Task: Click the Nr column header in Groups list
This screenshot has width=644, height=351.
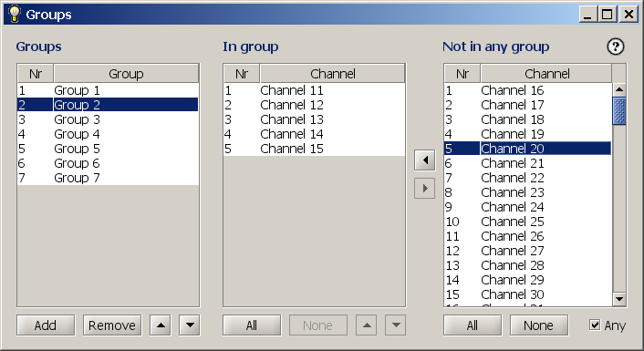Action: click(36, 74)
